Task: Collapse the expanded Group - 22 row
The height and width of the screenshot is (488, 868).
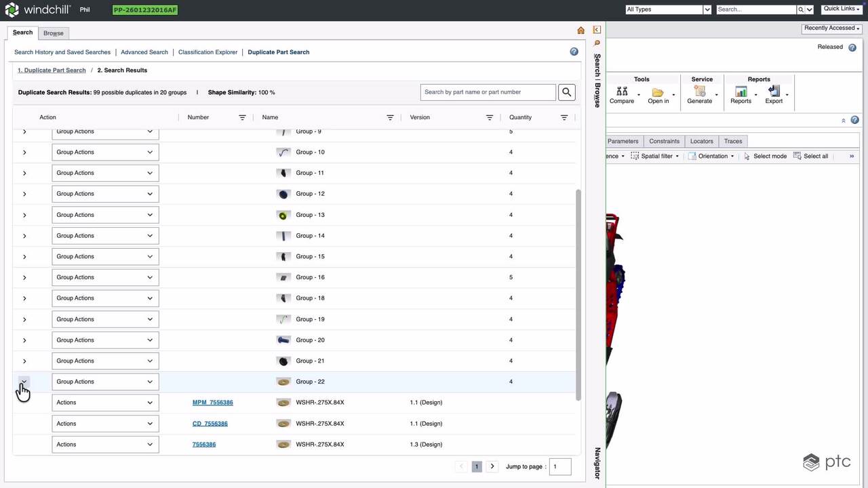Action: [24, 382]
